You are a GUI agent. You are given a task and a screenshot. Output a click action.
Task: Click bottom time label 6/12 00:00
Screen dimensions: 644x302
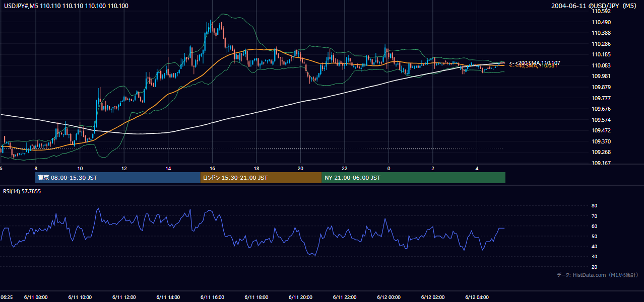(389, 297)
